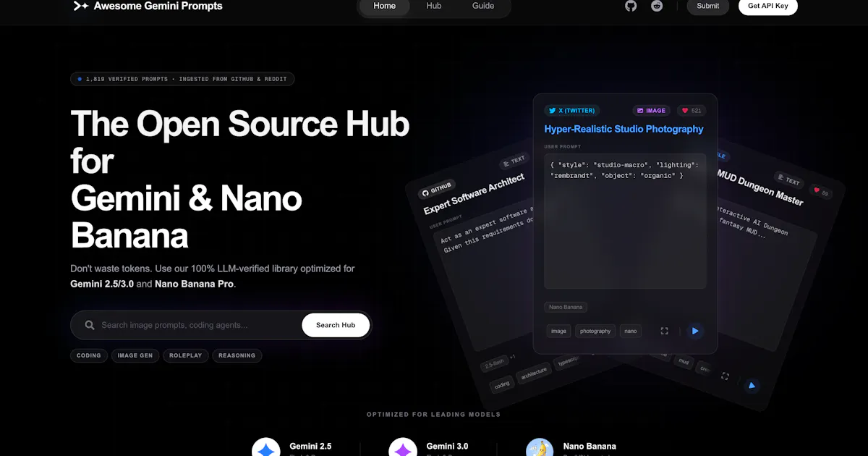The height and width of the screenshot is (456, 868).
Task: Click the Nano Banana model tag on card
Action: click(x=566, y=307)
